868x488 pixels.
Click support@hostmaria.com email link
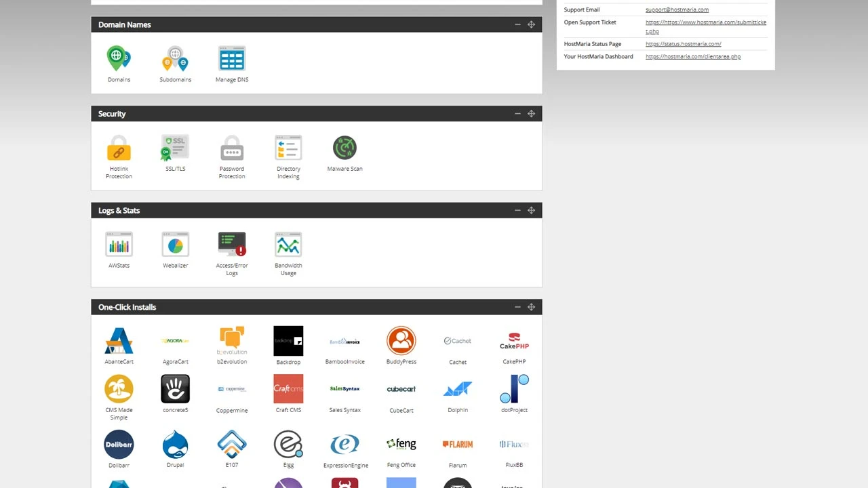pyautogui.click(x=677, y=10)
